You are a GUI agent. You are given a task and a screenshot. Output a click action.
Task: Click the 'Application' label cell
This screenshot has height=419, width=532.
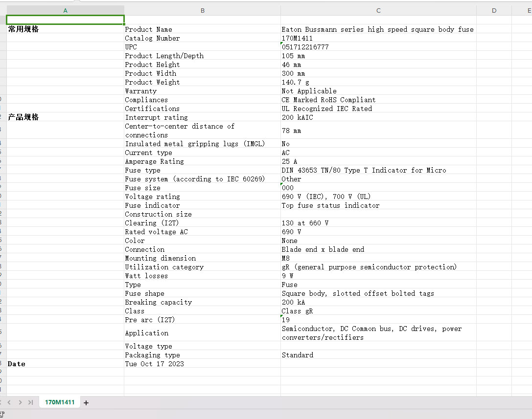tap(203, 333)
